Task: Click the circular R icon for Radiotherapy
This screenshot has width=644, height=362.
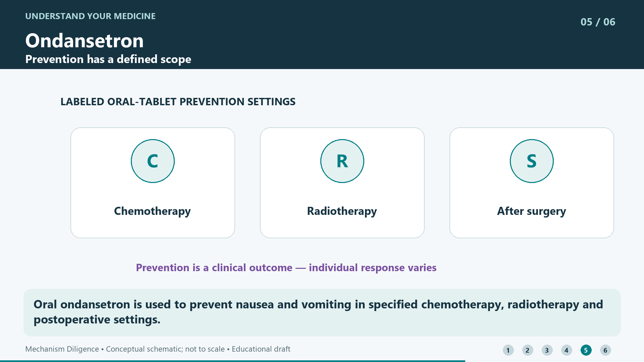Action: point(342,161)
